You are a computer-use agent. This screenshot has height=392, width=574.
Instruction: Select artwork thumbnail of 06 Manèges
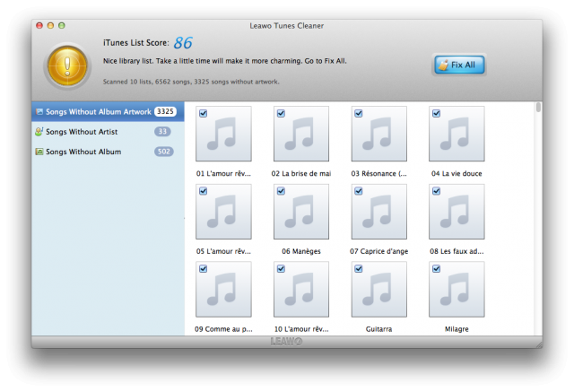point(301,212)
